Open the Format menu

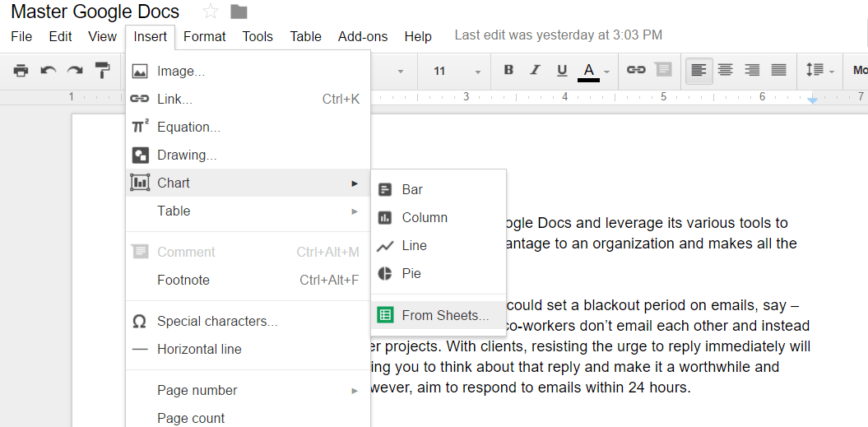tap(204, 36)
